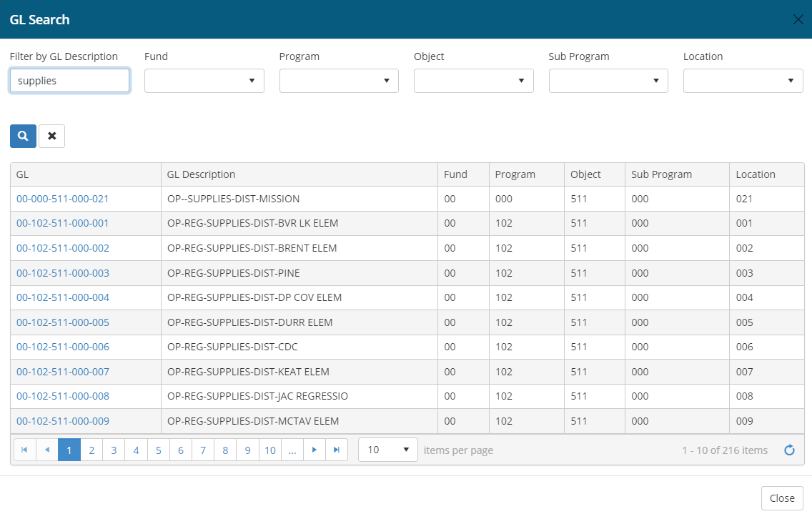Viewport: 812px width, 519px height.
Task: Open GL account 00-102-511-000-004
Action: (x=63, y=297)
